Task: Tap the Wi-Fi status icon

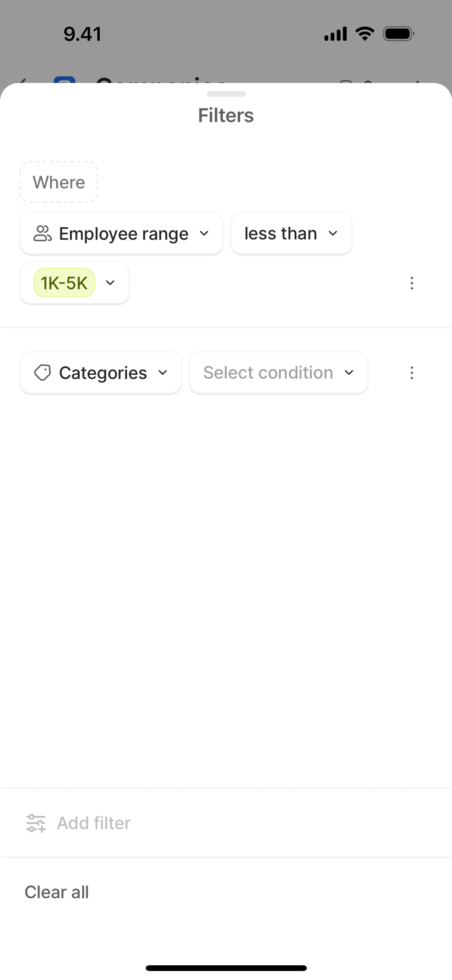Action: [x=365, y=34]
